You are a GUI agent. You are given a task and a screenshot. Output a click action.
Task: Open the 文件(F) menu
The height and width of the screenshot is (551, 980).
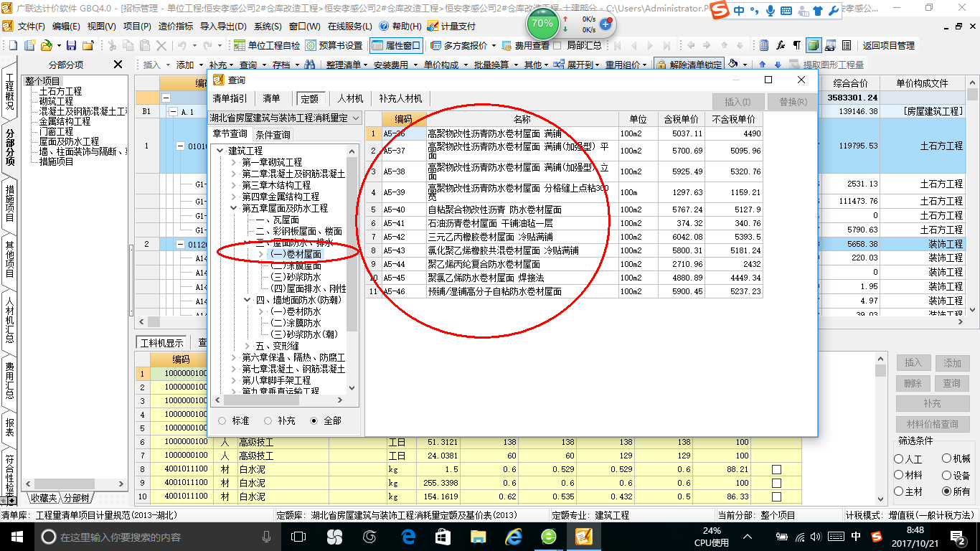31,26
